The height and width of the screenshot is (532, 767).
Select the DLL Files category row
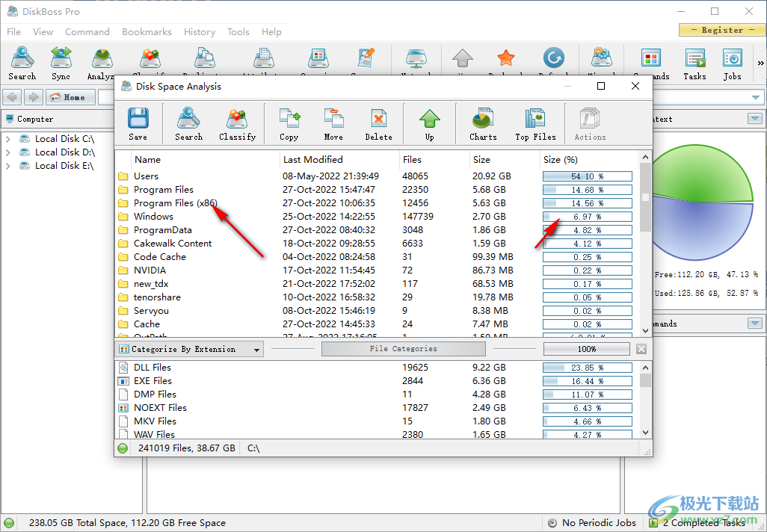click(377, 367)
